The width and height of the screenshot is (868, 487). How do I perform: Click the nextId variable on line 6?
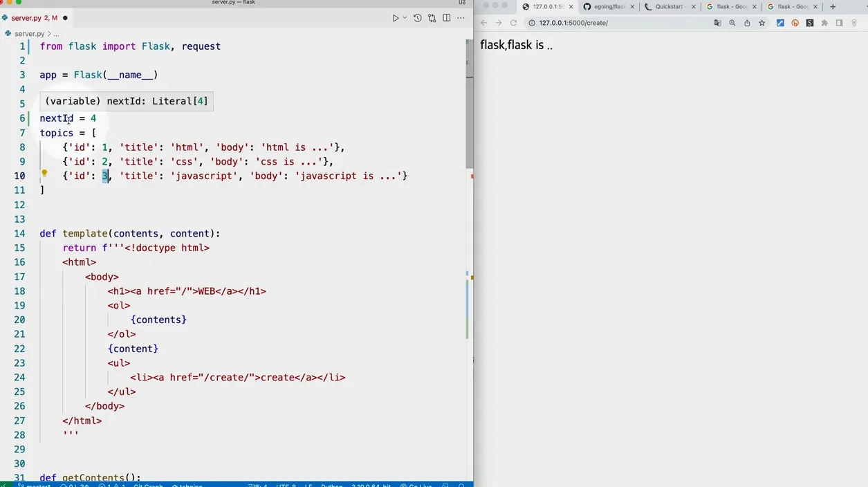[56, 118]
